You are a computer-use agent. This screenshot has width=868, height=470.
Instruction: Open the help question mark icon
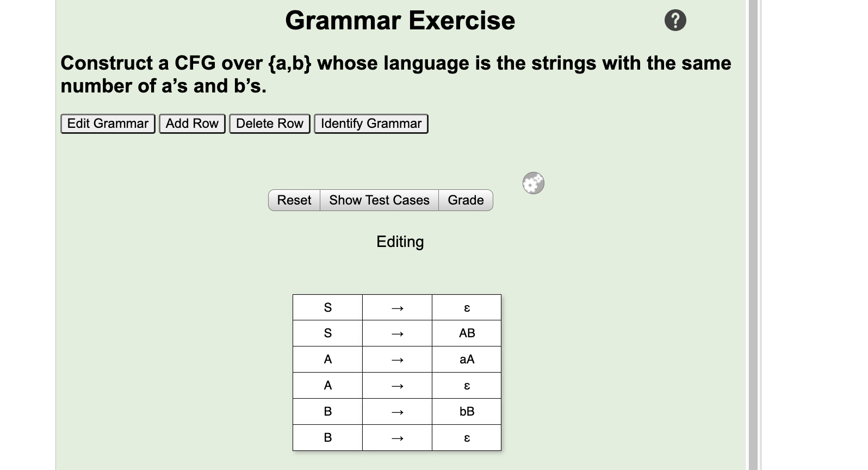(x=676, y=20)
